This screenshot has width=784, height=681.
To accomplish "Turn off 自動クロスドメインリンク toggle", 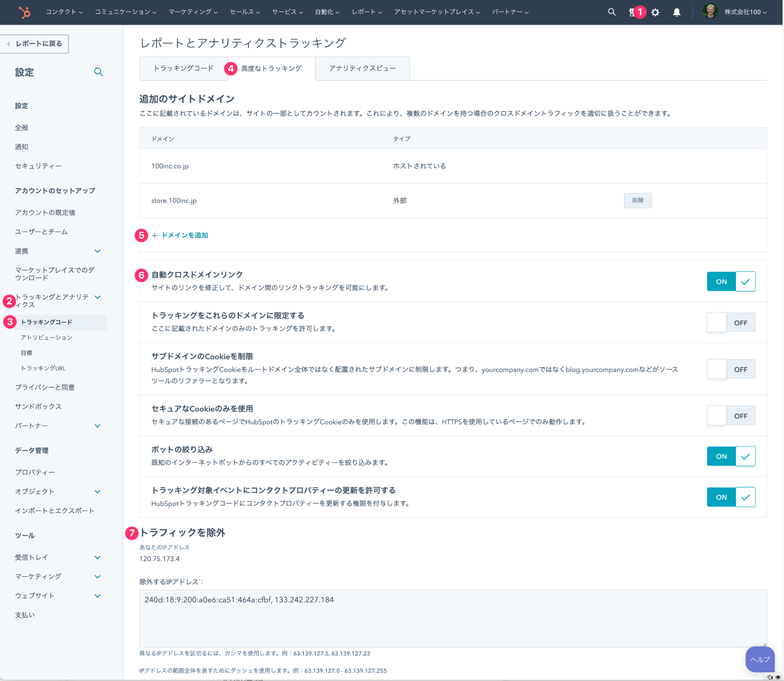I will click(x=731, y=281).
